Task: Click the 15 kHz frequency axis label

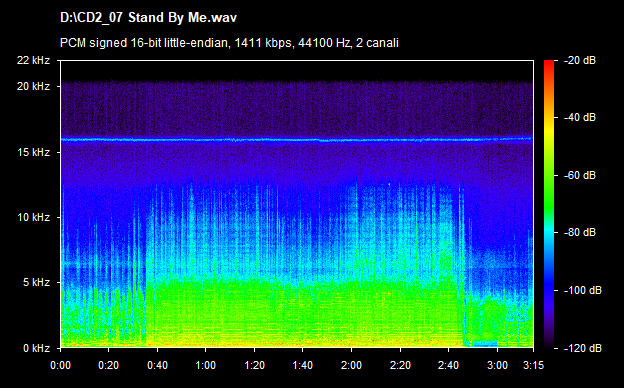Action: 33,152
